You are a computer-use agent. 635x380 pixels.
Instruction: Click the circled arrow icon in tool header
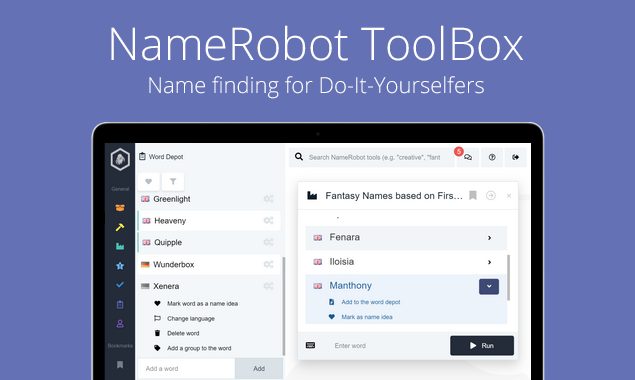(490, 196)
